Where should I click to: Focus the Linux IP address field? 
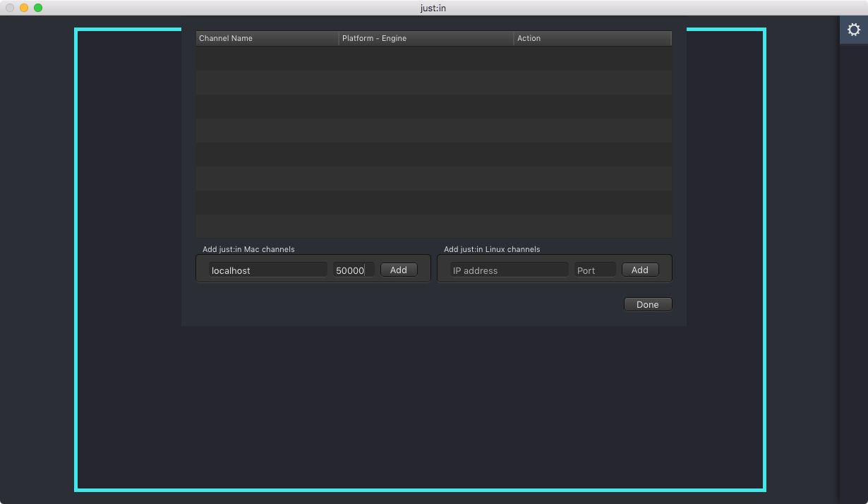point(510,270)
